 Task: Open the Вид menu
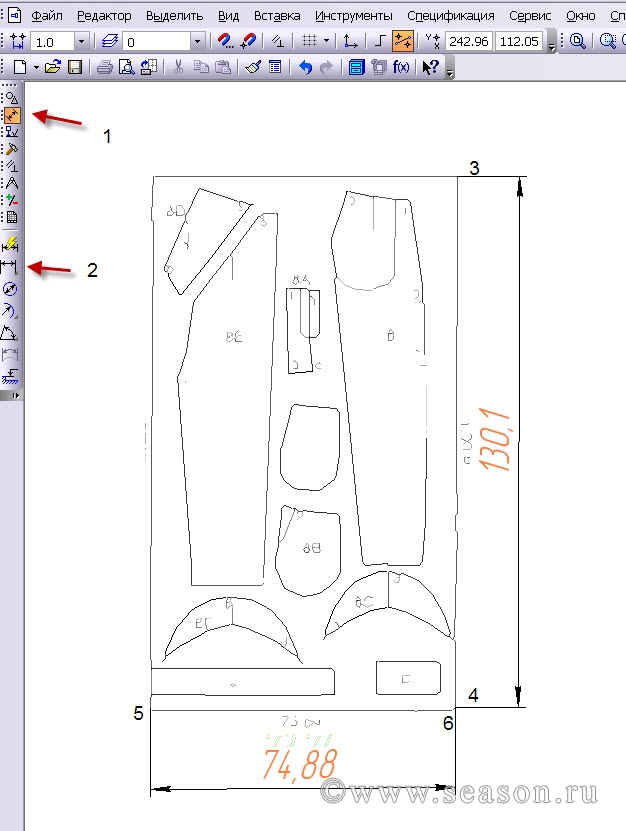(x=228, y=16)
